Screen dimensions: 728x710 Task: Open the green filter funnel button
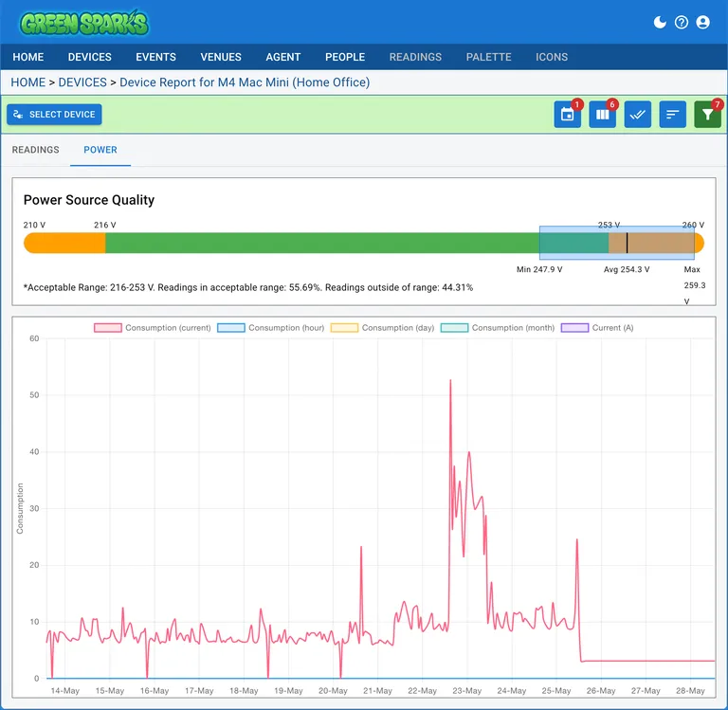click(707, 115)
